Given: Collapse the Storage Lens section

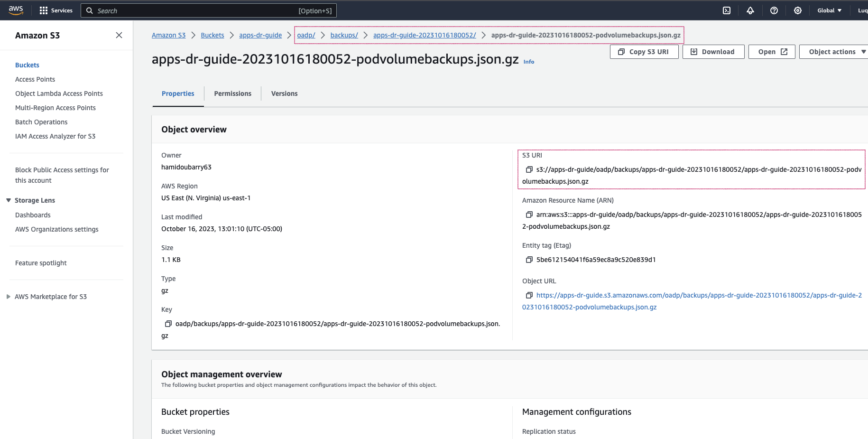Looking at the screenshot, I should [x=9, y=200].
